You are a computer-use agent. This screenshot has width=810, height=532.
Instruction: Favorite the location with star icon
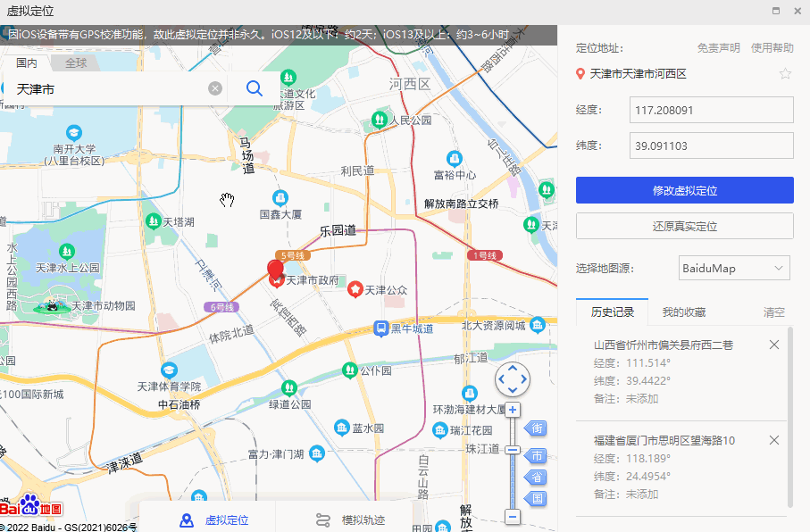(785, 74)
